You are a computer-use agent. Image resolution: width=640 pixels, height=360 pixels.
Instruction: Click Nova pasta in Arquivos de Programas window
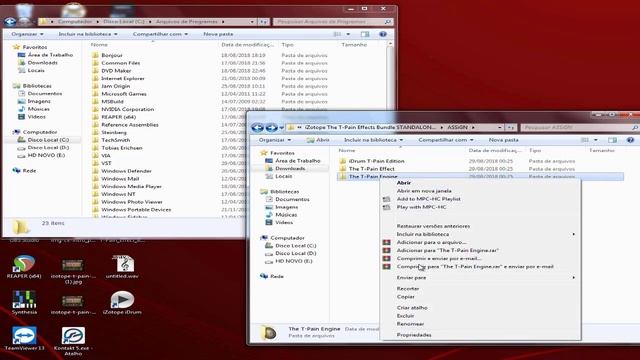click(218, 34)
